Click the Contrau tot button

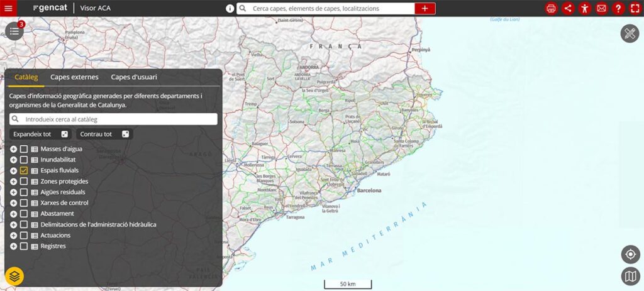(104, 135)
